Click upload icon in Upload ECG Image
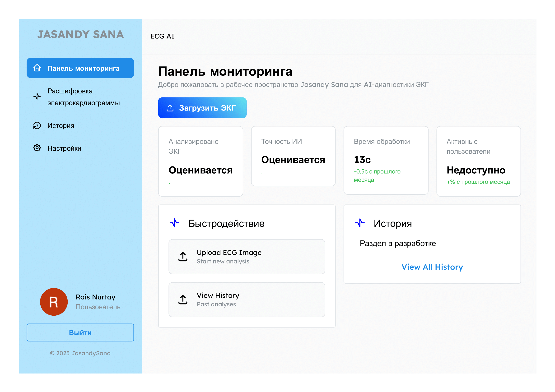 pos(183,257)
